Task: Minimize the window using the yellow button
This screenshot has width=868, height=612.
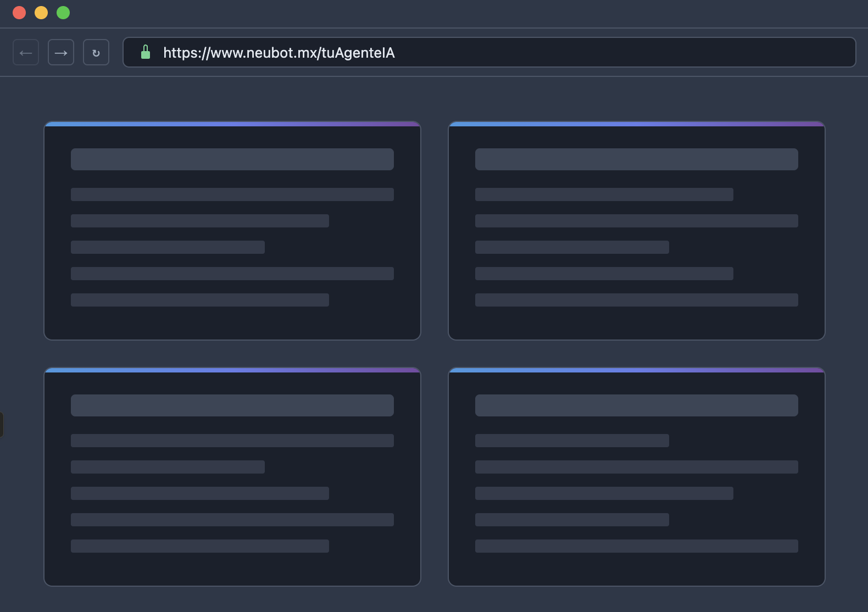Action: click(41, 13)
